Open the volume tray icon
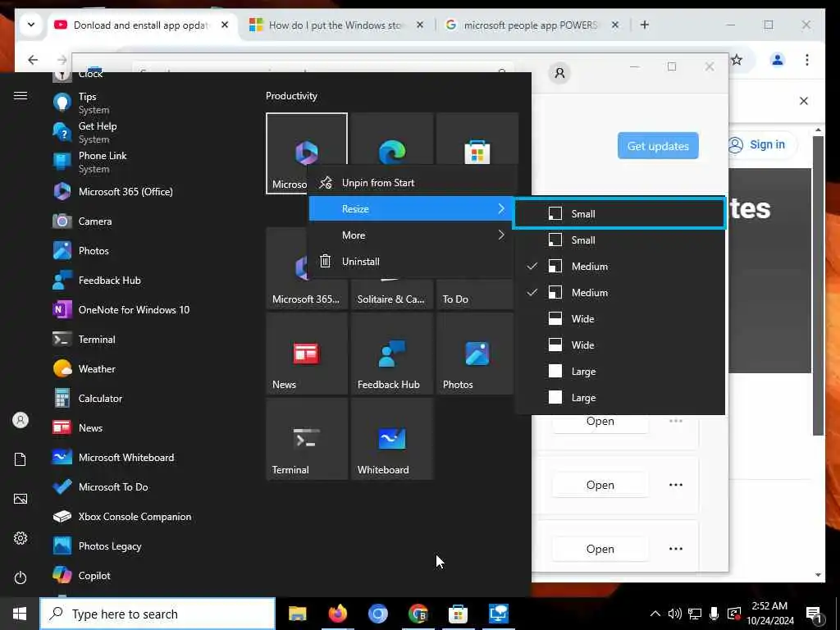The width and height of the screenshot is (840, 630). 674,614
